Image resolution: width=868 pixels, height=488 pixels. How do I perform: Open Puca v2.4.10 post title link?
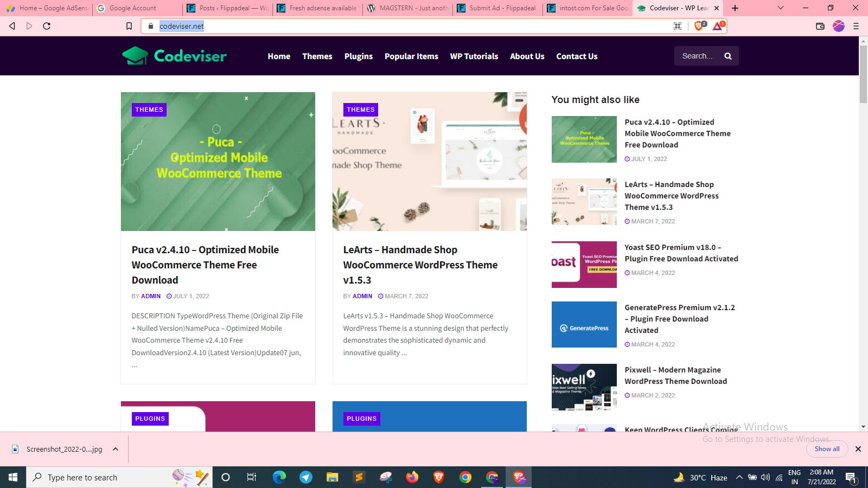click(x=205, y=265)
